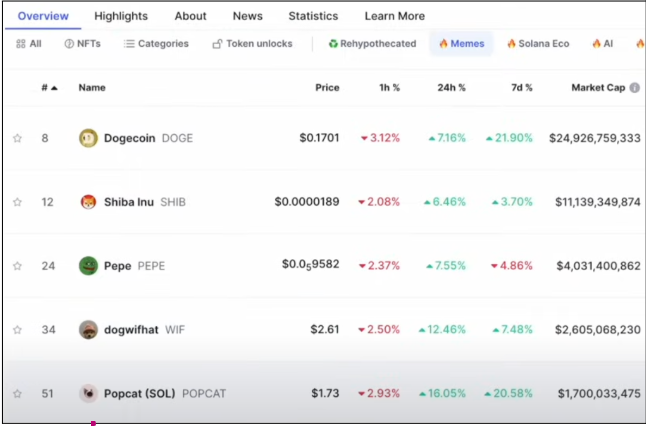The width and height of the screenshot is (646, 426).
Task: Star Popcat (SOL) for the watchlist
Action: (x=17, y=393)
